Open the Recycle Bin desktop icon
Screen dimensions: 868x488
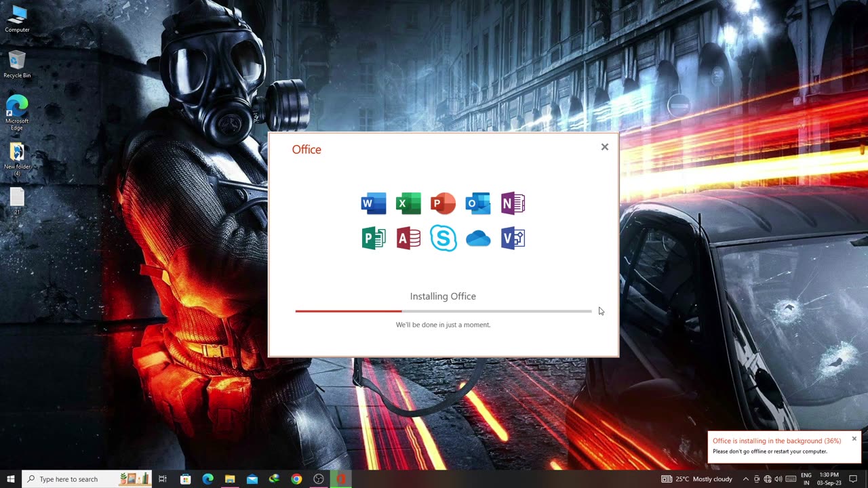(17, 64)
